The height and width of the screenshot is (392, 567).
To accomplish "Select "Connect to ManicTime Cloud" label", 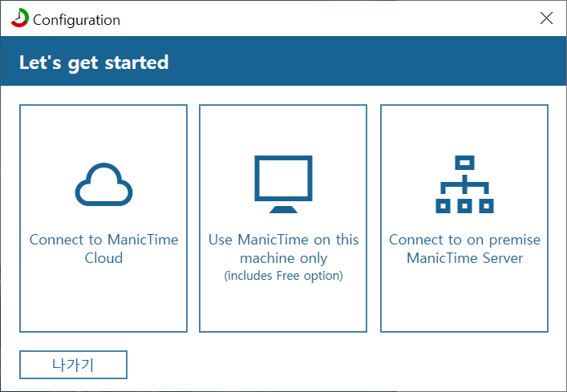I will 103,249.
